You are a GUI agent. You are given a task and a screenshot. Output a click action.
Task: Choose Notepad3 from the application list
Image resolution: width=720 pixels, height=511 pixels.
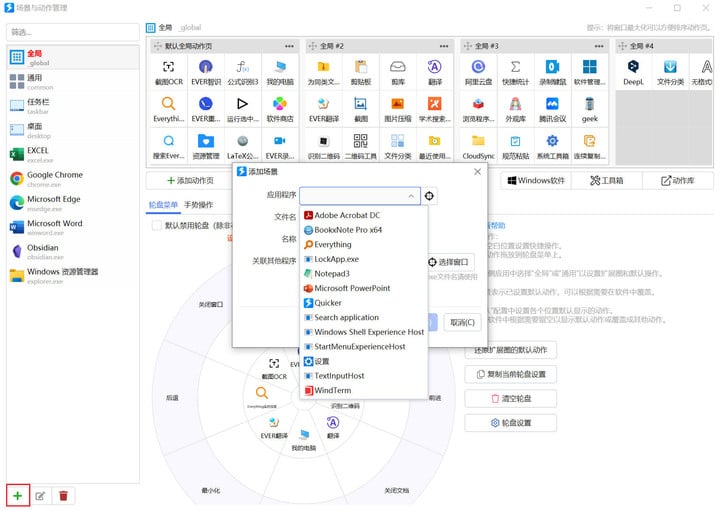pyautogui.click(x=364, y=274)
